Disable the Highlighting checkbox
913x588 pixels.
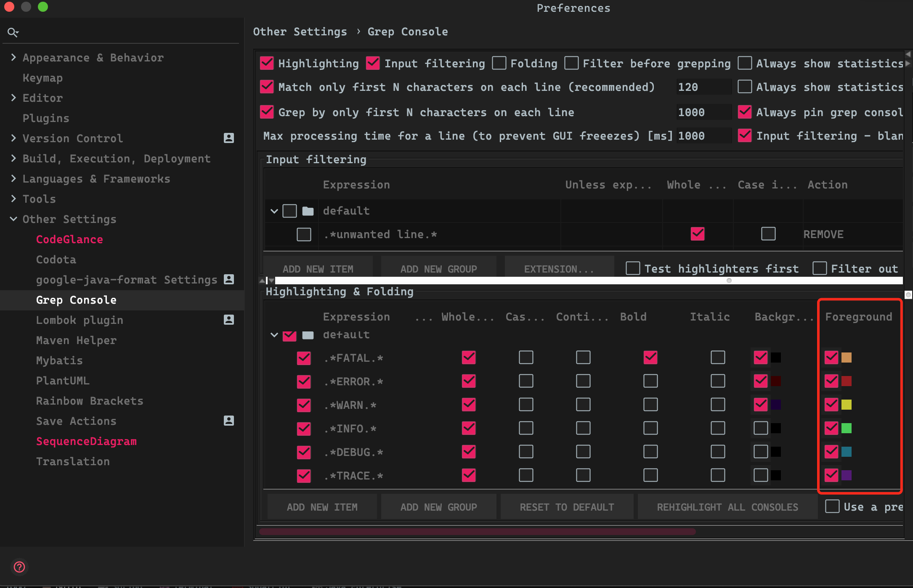[x=267, y=63]
